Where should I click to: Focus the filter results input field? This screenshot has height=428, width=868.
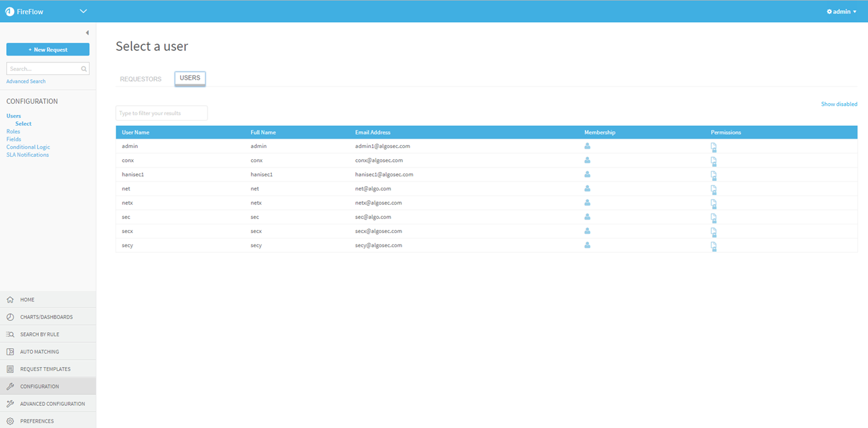(161, 113)
